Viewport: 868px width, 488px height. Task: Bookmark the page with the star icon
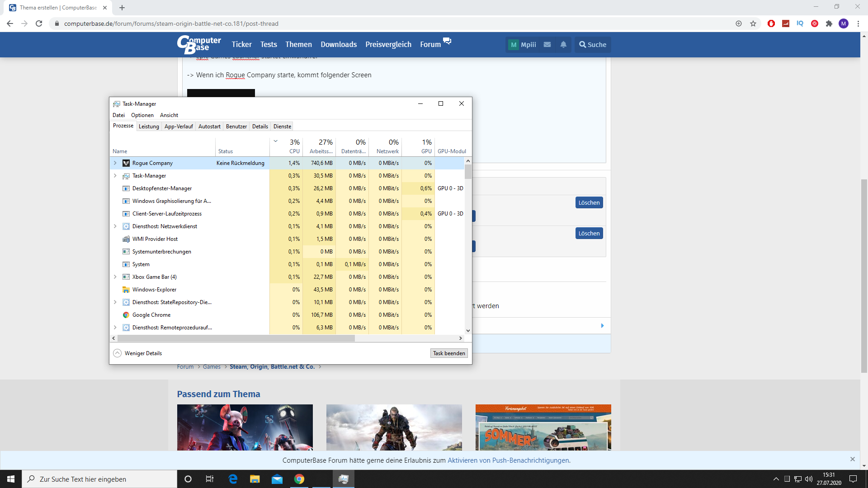(x=753, y=23)
